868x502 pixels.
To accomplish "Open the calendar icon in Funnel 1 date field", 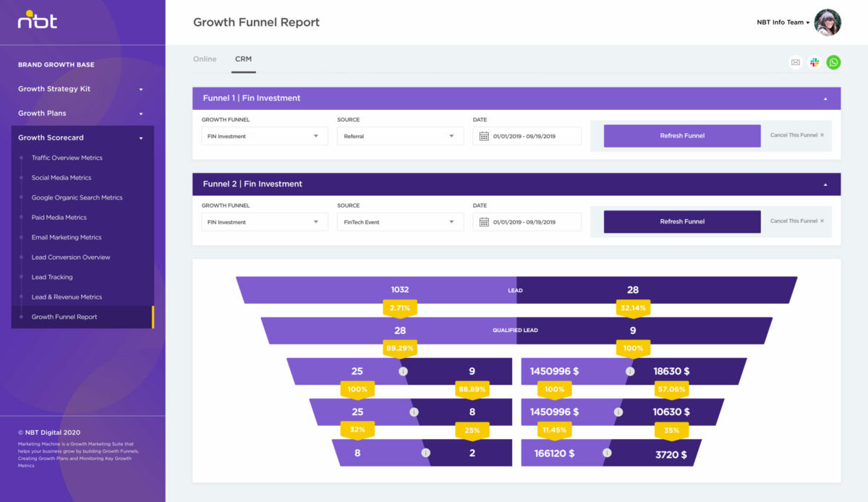I will tap(483, 136).
